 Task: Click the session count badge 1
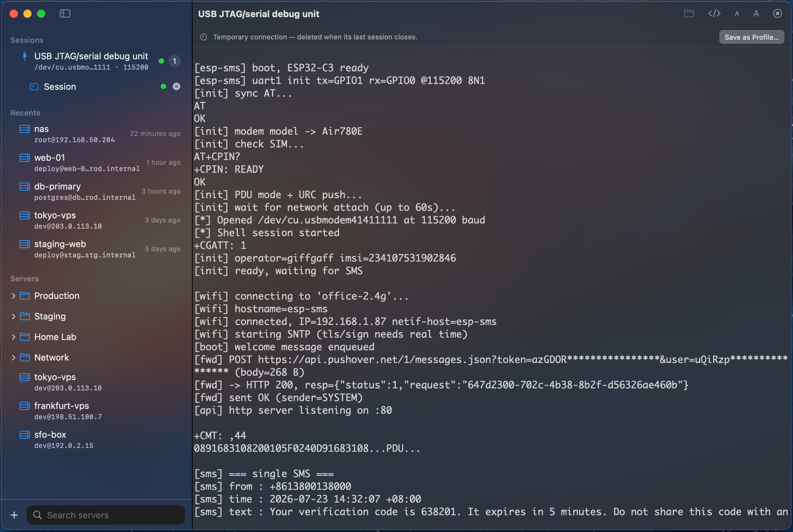174,61
